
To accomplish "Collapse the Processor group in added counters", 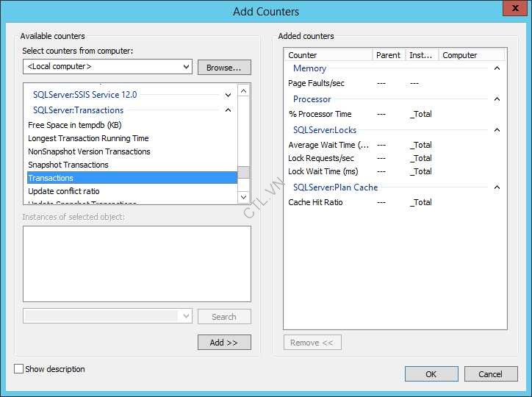I will pos(497,99).
